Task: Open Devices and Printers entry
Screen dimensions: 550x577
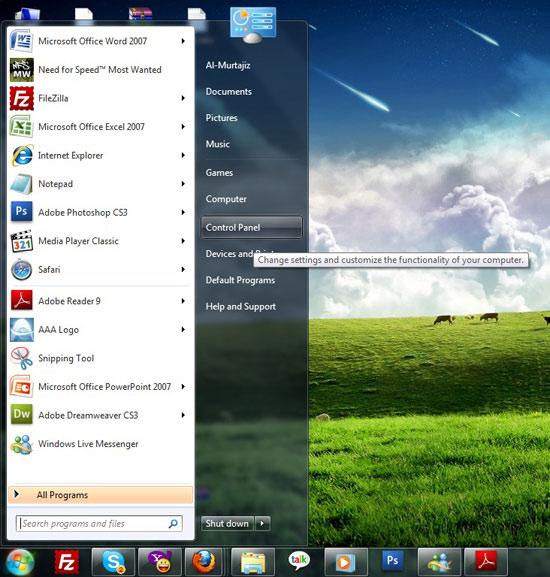Action: (x=229, y=254)
